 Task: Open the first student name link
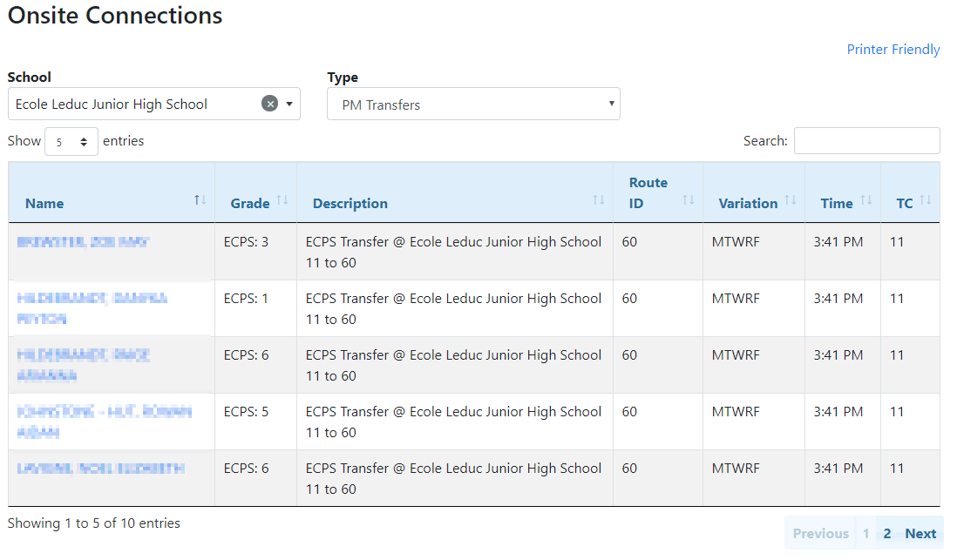click(83, 242)
